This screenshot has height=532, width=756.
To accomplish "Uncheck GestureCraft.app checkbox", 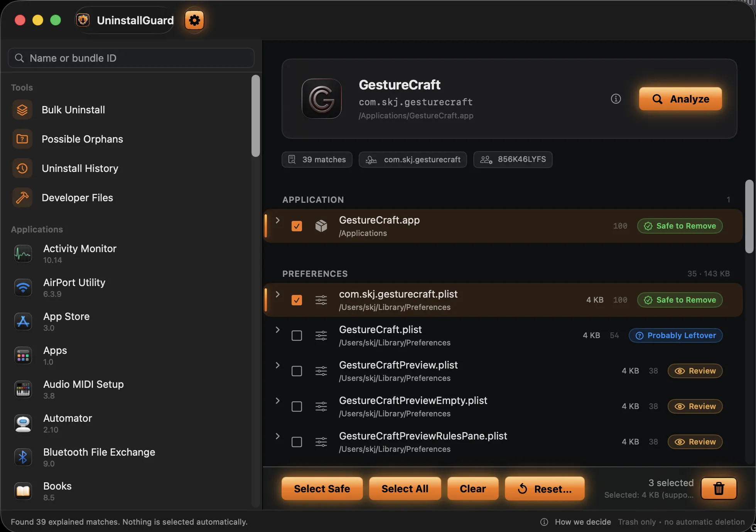I will [x=297, y=226].
